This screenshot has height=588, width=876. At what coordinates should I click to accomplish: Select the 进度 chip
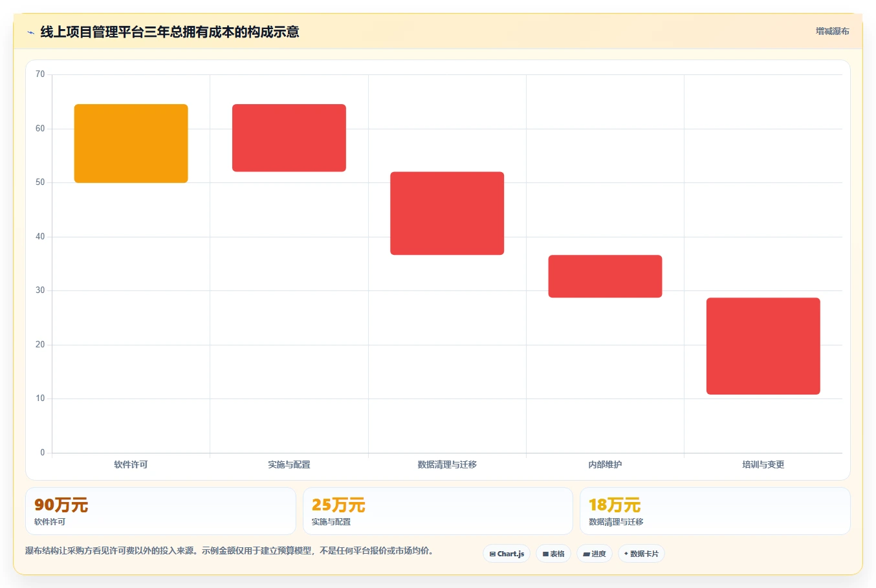[595, 554]
